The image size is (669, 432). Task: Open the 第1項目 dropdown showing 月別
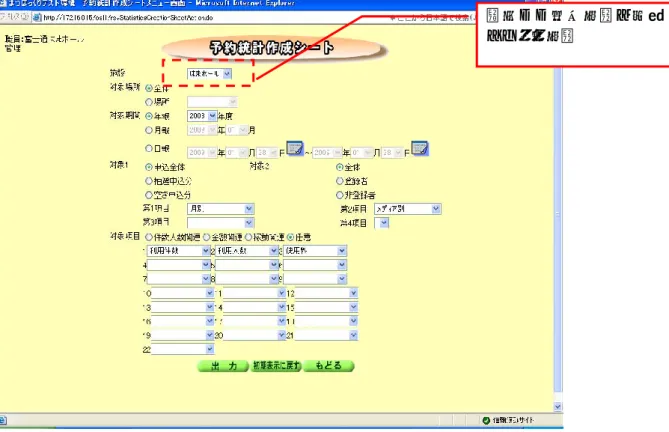coord(221,209)
